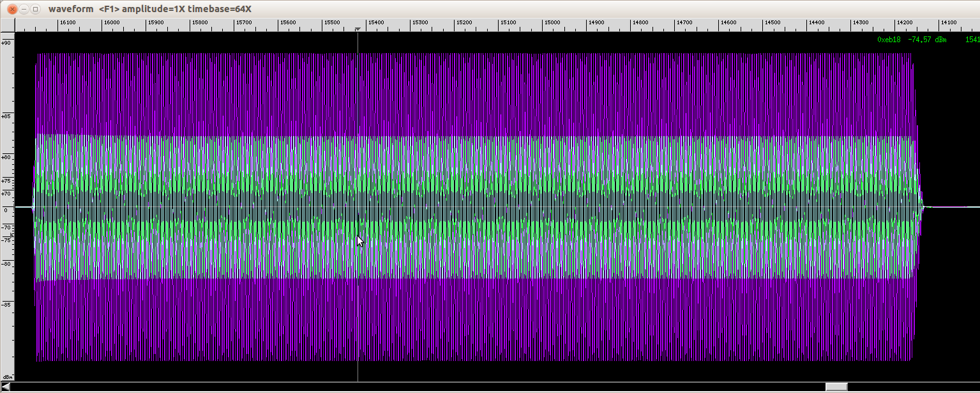Click the -80 amplitude axis label
The image size is (980, 393).
click(x=6, y=263)
